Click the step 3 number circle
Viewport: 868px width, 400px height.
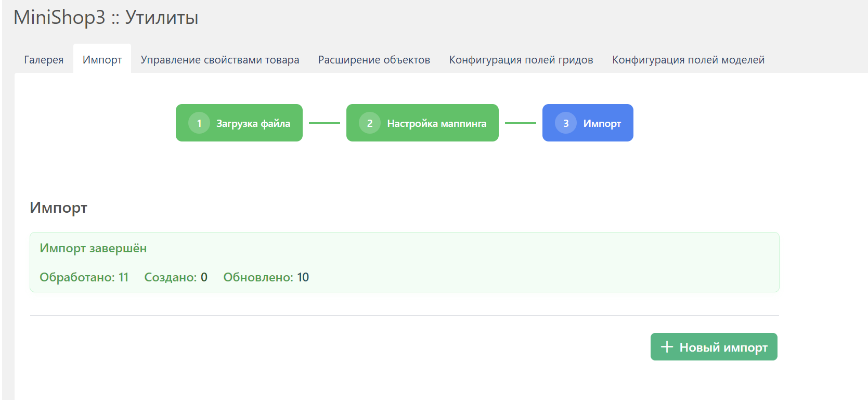(565, 123)
